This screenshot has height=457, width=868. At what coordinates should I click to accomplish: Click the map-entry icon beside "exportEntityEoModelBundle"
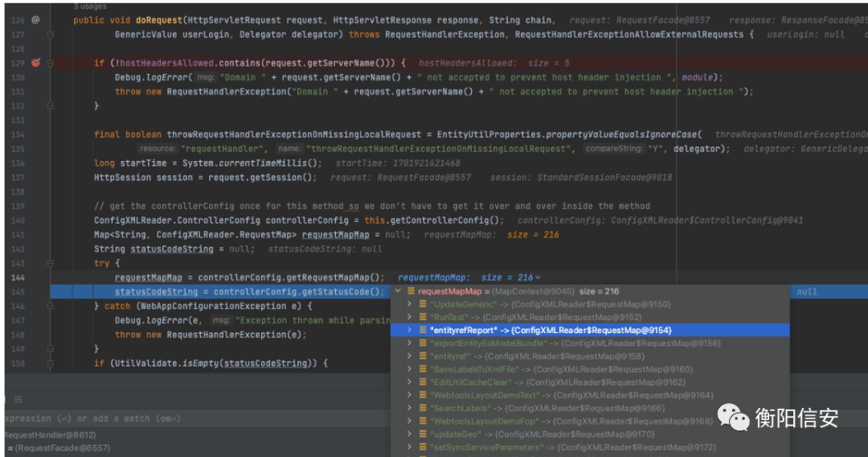pos(423,343)
